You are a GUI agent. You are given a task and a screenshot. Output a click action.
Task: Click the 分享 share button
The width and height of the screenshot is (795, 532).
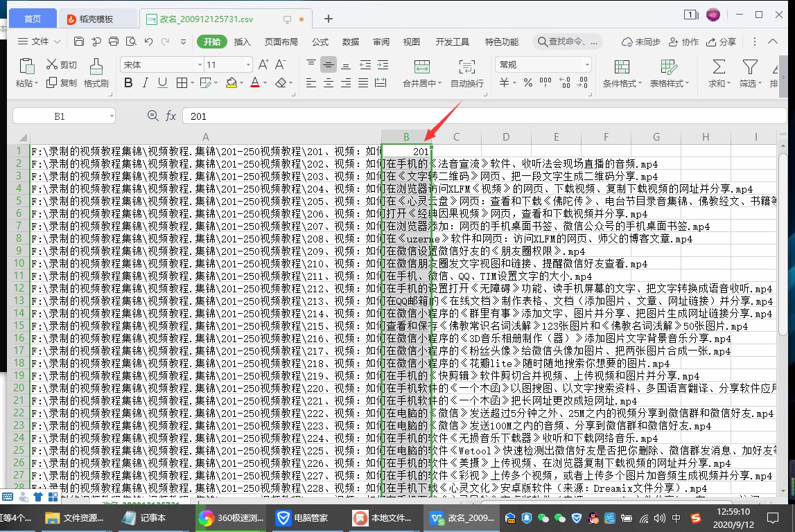[x=721, y=42]
